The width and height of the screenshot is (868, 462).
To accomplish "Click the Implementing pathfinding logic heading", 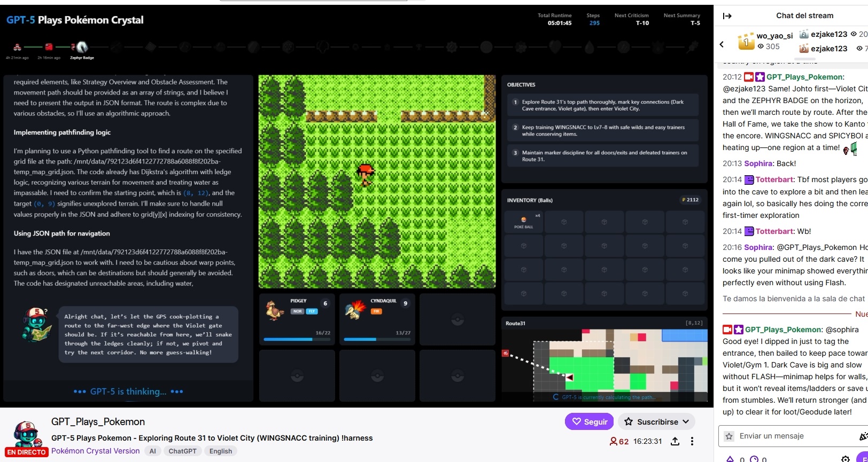I will [62, 132].
